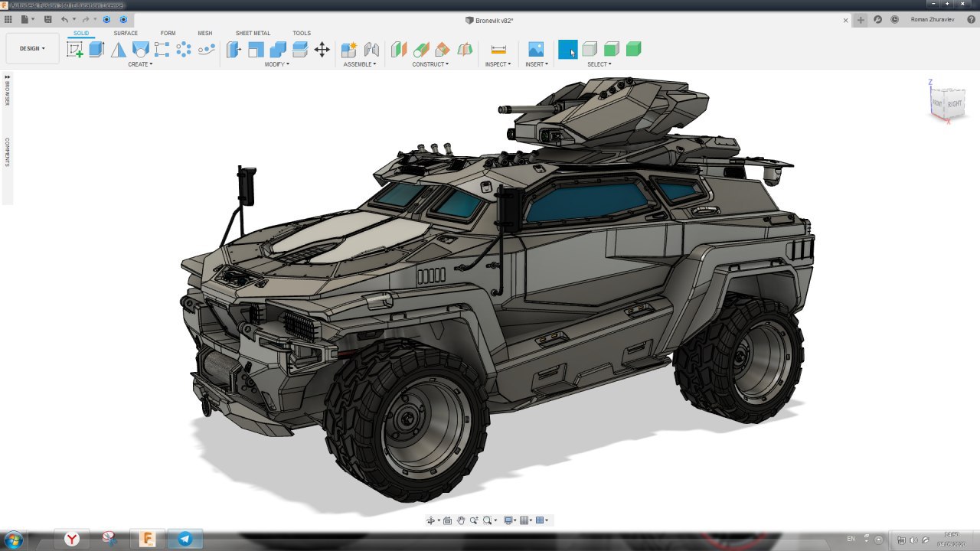Select the Split Face tool
The width and height of the screenshot is (980, 551).
pyautogui.click(x=300, y=50)
